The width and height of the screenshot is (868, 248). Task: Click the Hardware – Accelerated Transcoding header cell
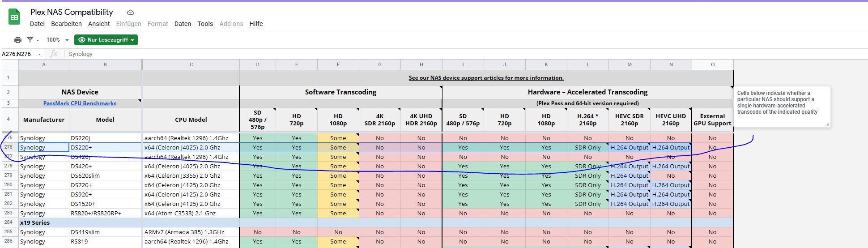[x=587, y=92]
